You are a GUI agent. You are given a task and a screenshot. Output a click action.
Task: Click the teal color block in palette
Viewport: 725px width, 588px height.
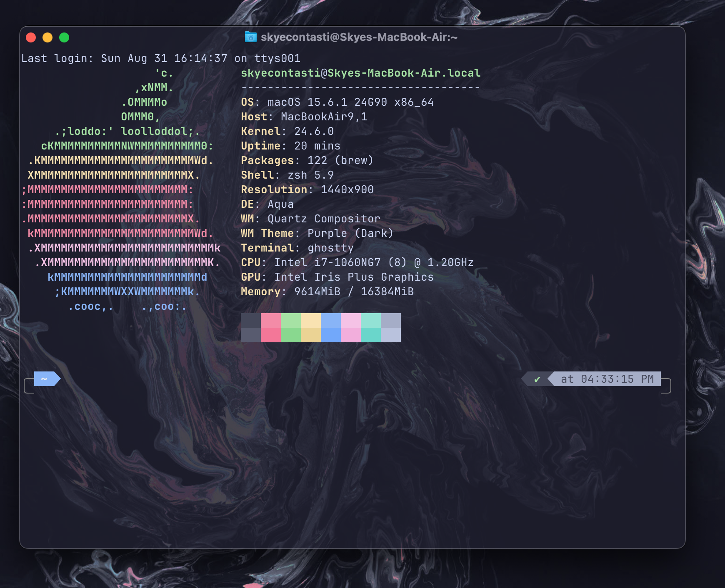(371, 328)
